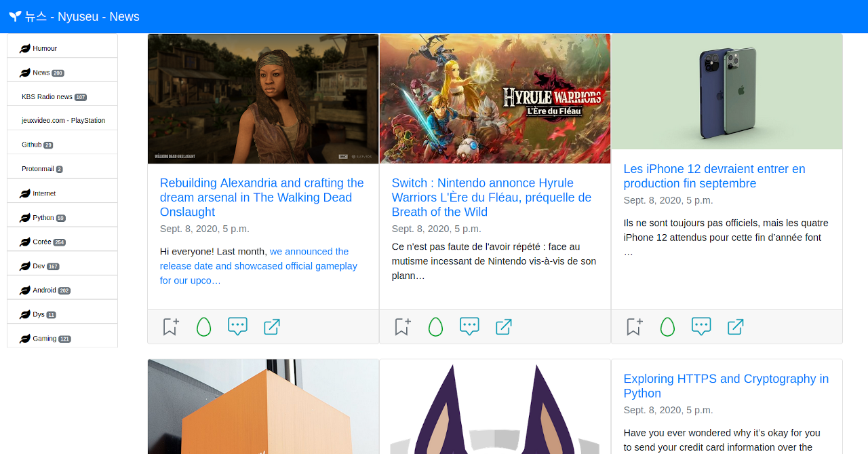Viewport: 868px width, 454px height.
Task: Click the 254 badge next to Corée
Action: click(59, 242)
